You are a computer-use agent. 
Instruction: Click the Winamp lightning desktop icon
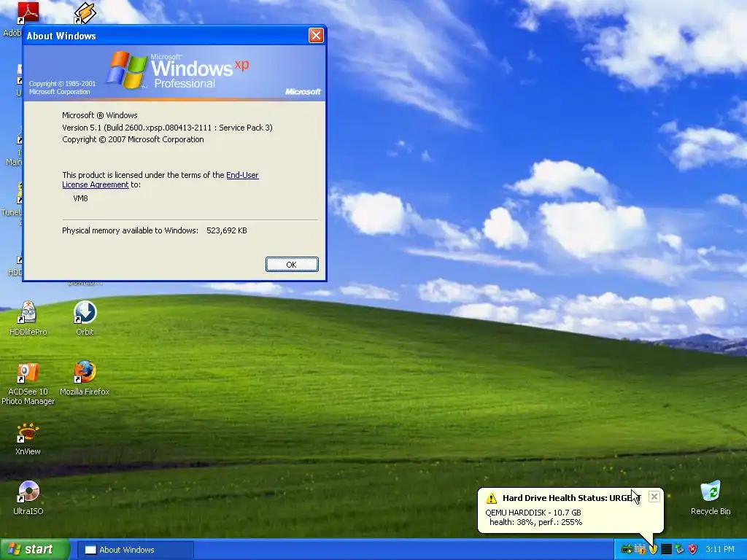(85, 13)
